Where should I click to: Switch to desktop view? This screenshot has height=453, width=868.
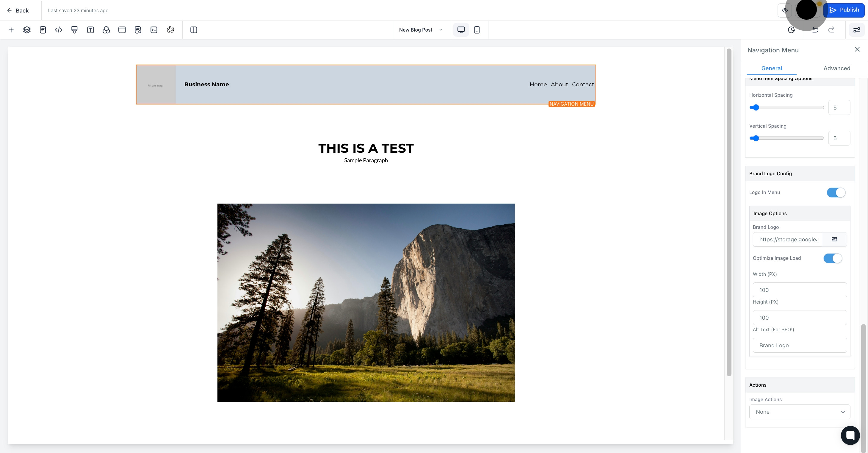(x=461, y=30)
